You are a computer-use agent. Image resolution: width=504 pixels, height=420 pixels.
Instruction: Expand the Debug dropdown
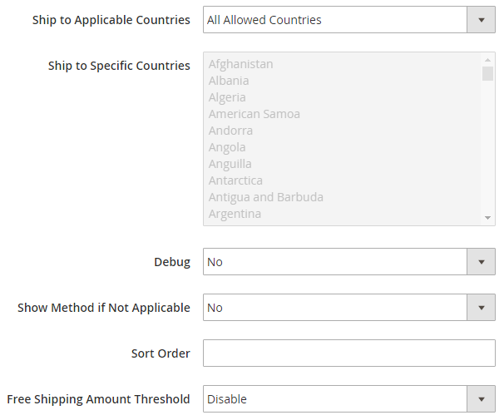click(x=349, y=262)
